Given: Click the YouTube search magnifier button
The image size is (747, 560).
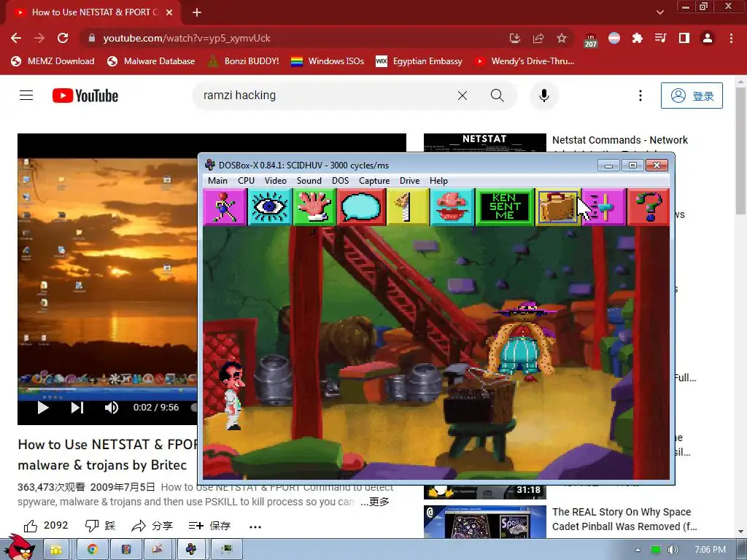Looking at the screenshot, I should 497,96.
